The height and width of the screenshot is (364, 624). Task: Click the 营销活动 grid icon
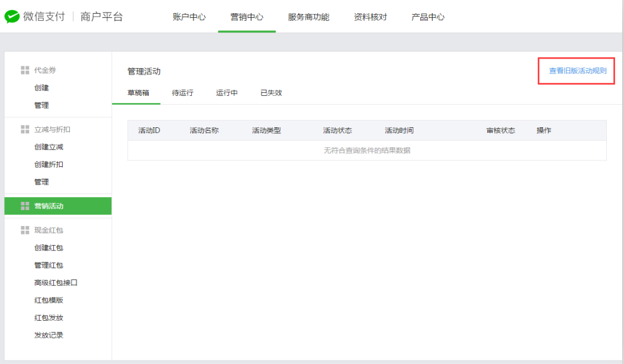tap(25, 206)
